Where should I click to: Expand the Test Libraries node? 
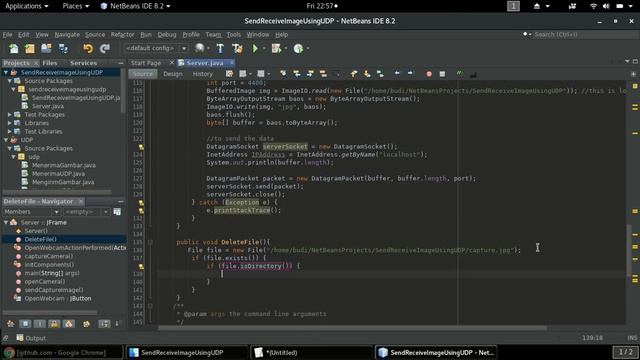tap(10, 131)
